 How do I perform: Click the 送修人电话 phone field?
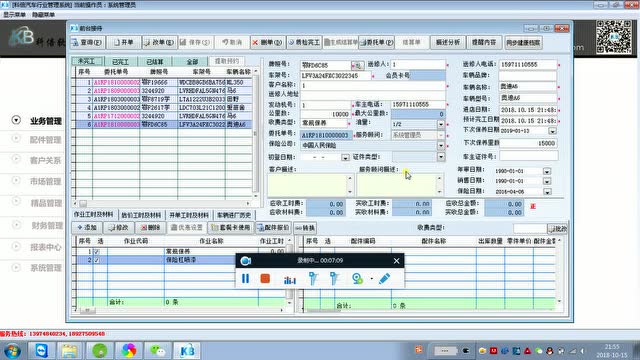pyautogui.click(x=528, y=64)
